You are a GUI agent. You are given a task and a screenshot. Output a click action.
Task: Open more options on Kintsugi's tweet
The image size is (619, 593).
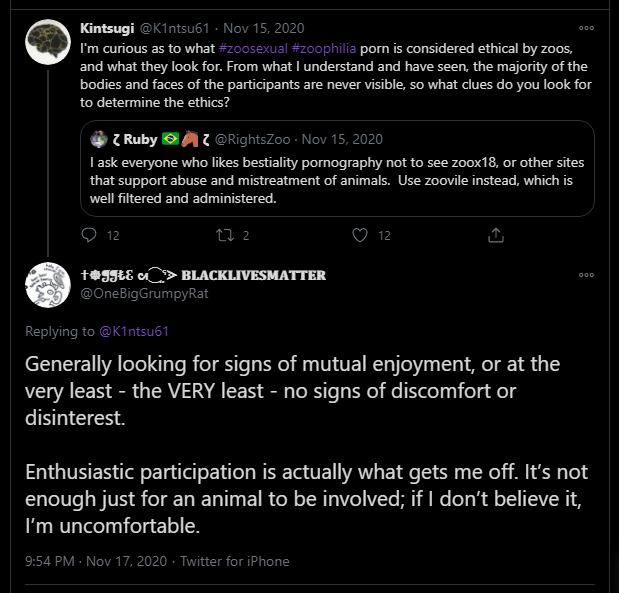tap(586, 28)
